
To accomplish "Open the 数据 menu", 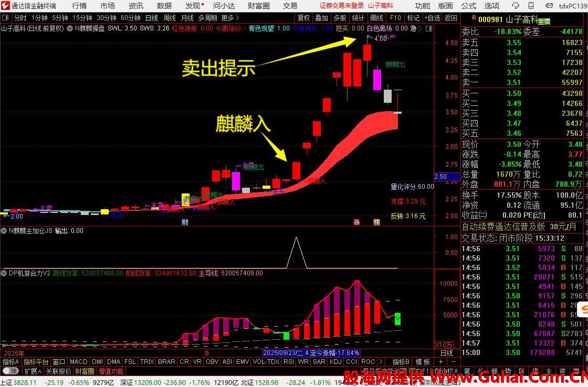I will pyautogui.click(x=164, y=6).
